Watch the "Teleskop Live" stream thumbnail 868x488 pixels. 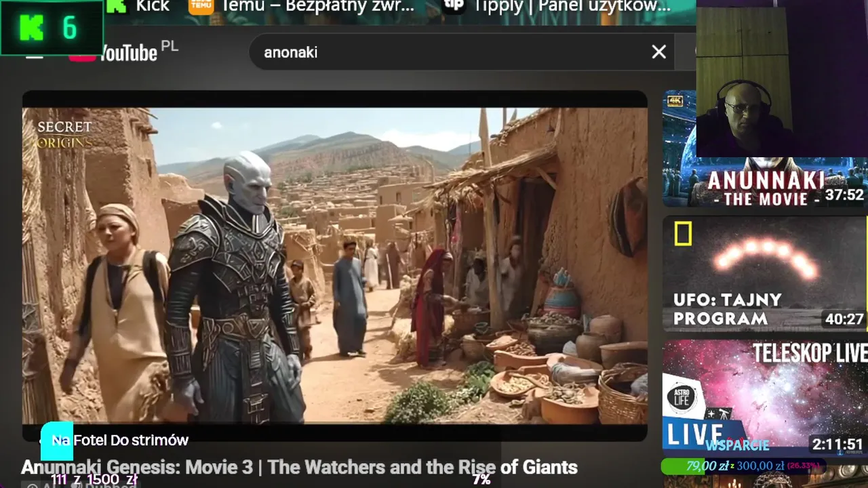pos(764,397)
